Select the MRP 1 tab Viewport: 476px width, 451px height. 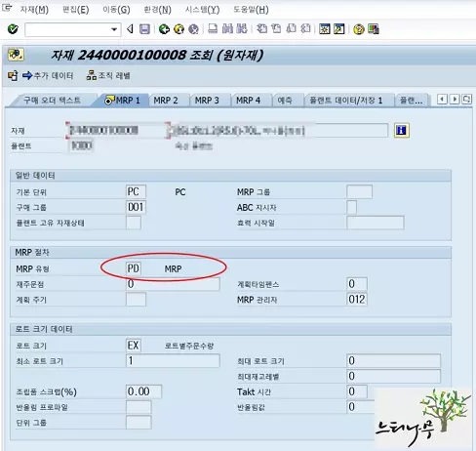pos(123,101)
